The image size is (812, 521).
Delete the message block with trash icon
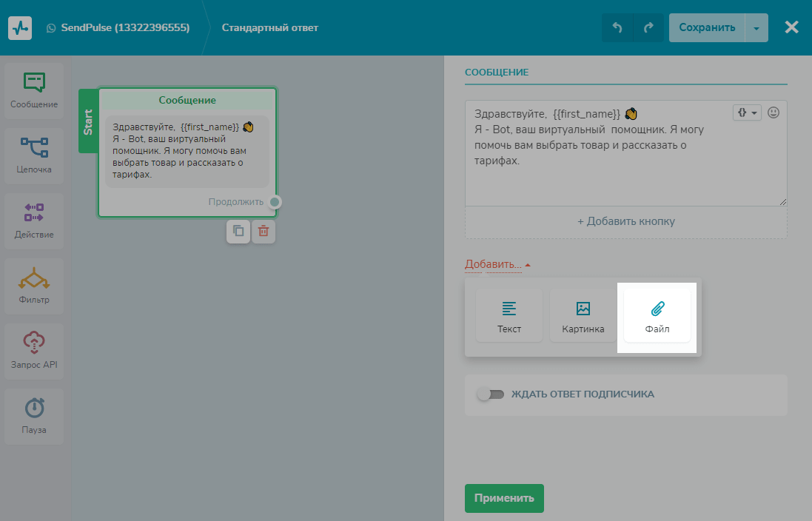click(263, 232)
